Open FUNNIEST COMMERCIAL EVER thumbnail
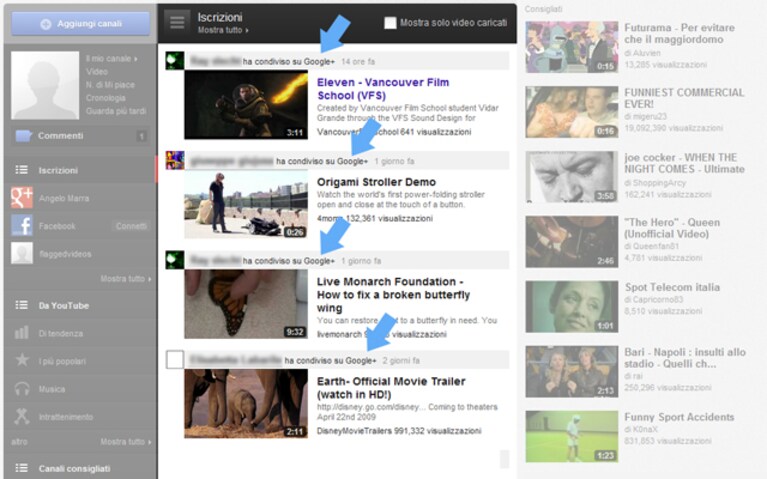 pyautogui.click(x=572, y=112)
